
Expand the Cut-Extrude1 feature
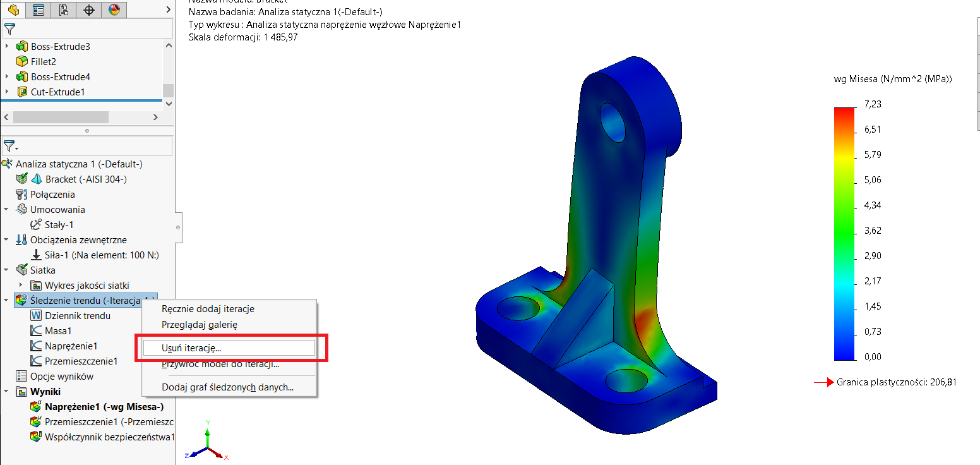coord(7,92)
